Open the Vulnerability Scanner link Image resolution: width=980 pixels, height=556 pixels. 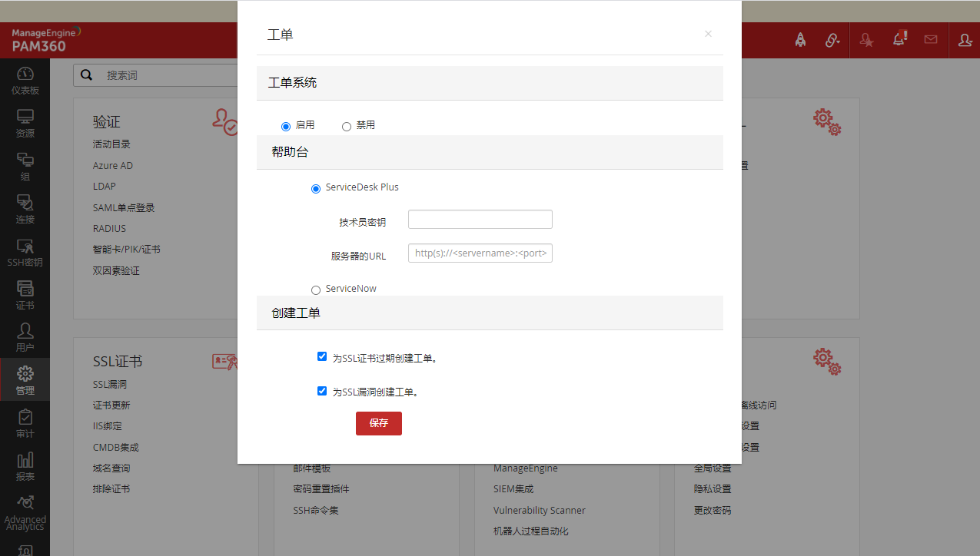click(540, 510)
